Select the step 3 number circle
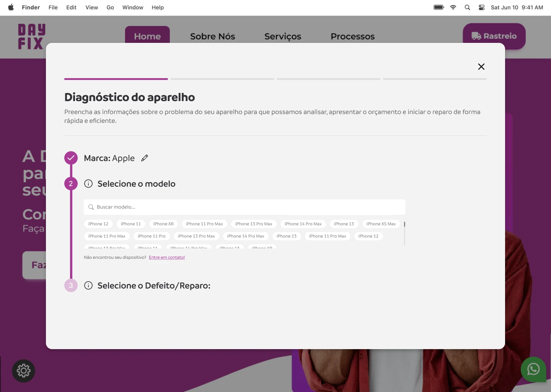Image resolution: width=551 pixels, height=392 pixels. 71,286
